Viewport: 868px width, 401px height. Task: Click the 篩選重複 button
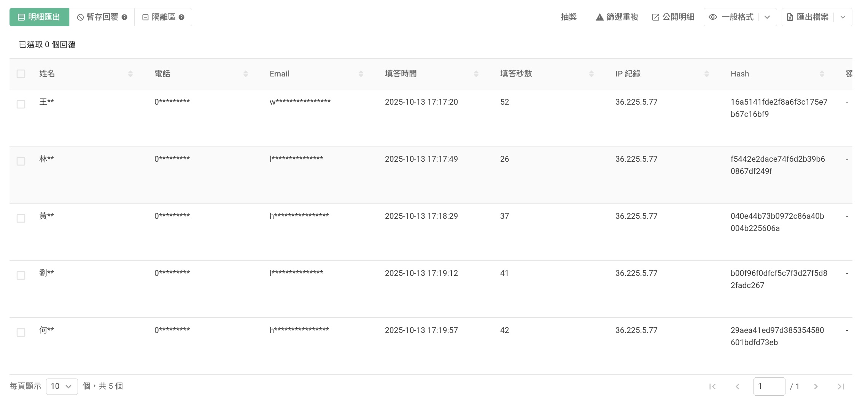pos(617,17)
